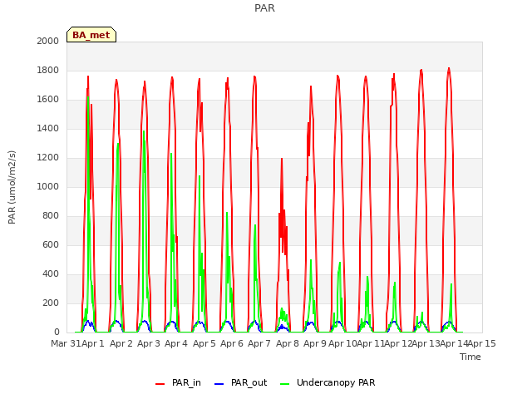Click the Time axis title
532x399 pixels.
coord(470,357)
